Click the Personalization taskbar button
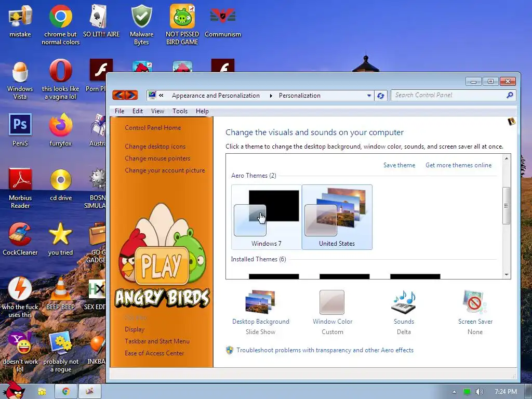 click(89, 392)
